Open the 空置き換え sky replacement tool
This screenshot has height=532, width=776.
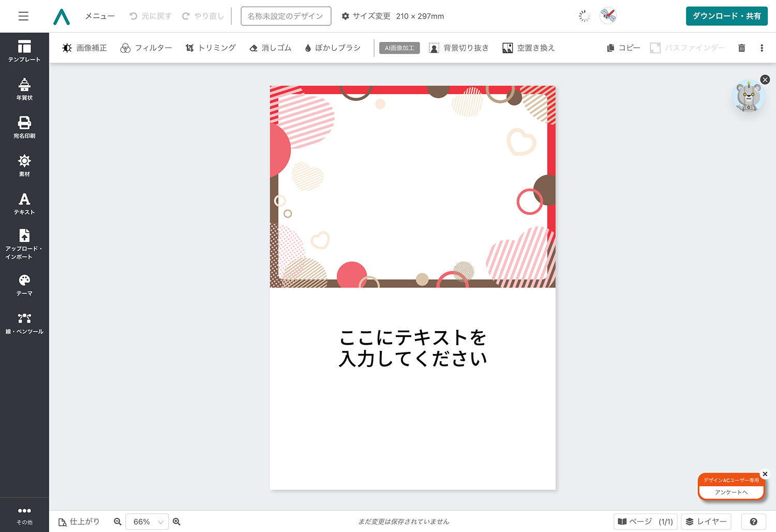point(528,48)
